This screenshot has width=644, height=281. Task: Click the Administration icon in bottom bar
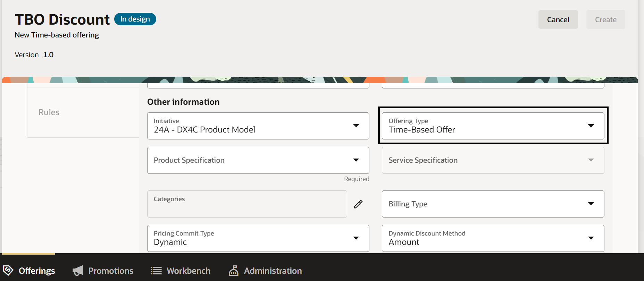click(x=234, y=271)
